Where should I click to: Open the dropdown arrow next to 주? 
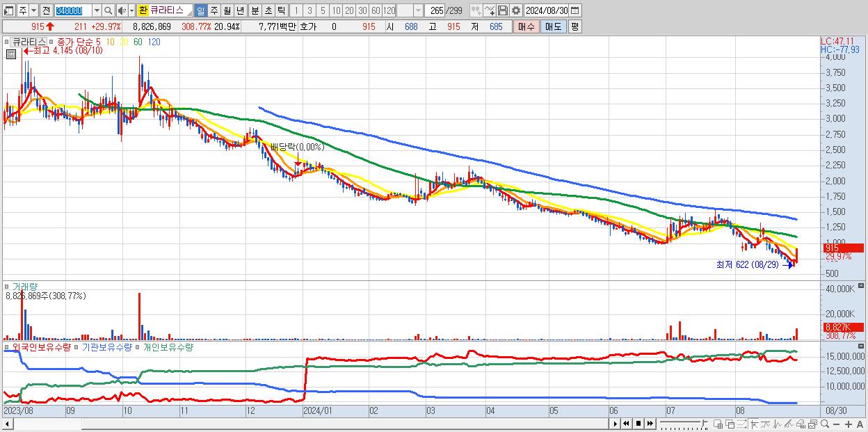click(33, 11)
